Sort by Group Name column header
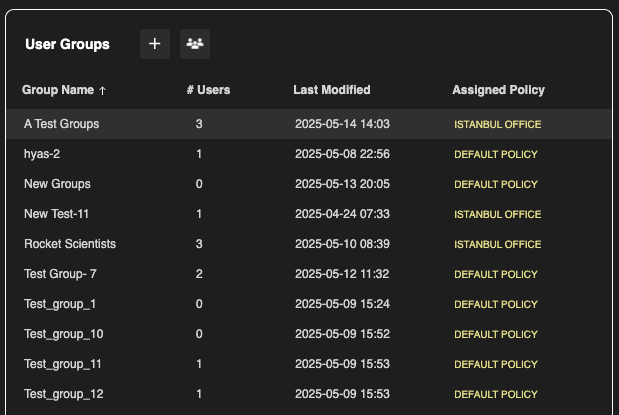This screenshot has width=619, height=415. point(58,90)
